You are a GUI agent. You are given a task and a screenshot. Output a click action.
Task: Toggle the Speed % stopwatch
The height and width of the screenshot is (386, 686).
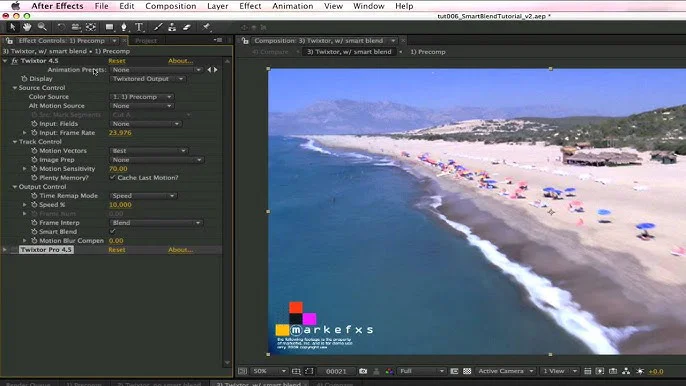point(34,204)
